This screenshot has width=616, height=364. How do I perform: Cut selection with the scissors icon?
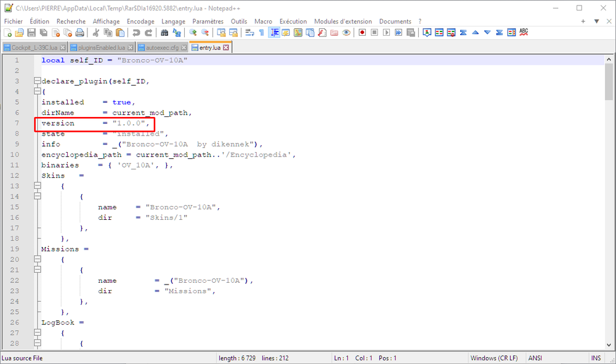click(x=95, y=33)
